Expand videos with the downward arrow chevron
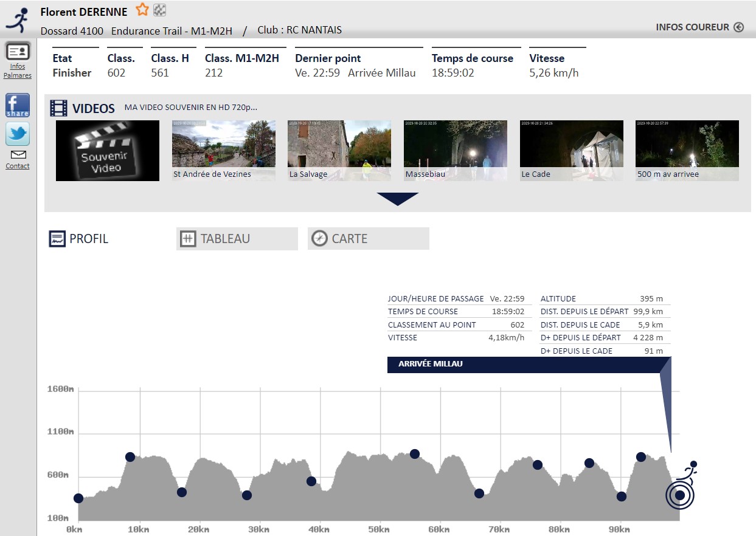This screenshot has width=756, height=536. pos(398,199)
